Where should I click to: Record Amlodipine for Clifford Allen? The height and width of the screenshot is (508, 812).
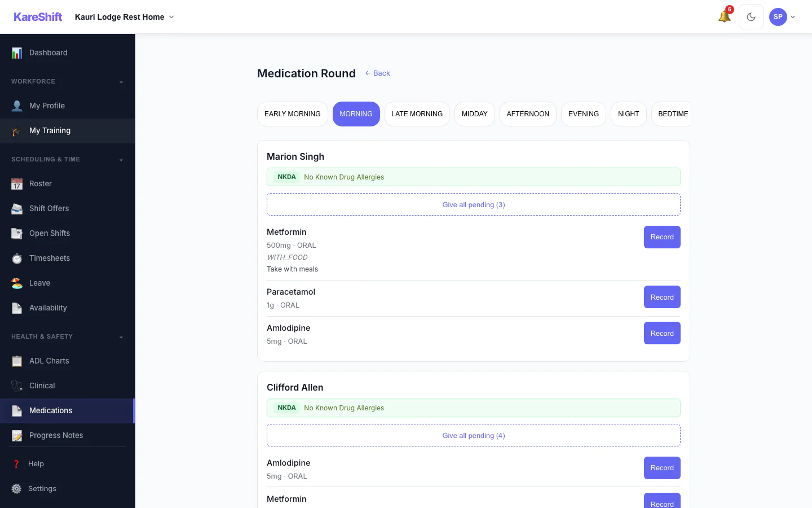pos(662,468)
